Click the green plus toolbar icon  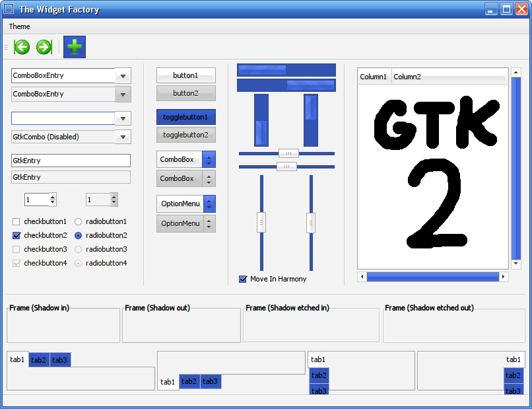click(75, 47)
